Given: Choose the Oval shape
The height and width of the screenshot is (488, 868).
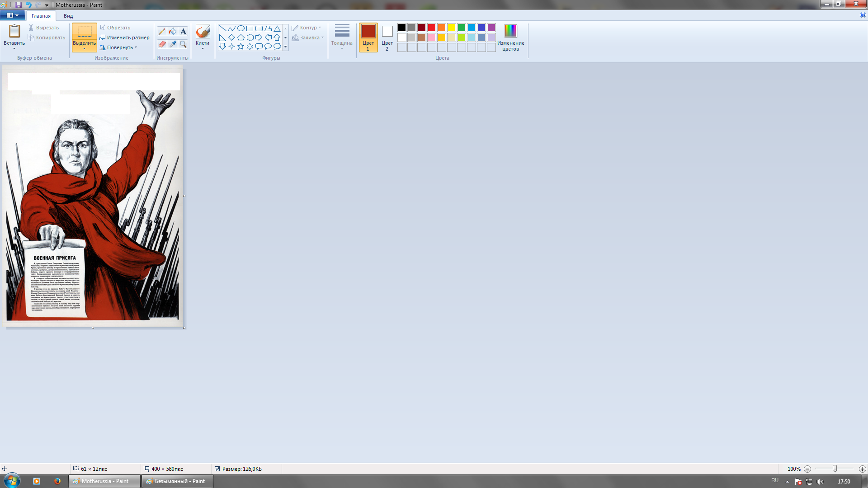Looking at the screenshot, I should click(241, 28).
